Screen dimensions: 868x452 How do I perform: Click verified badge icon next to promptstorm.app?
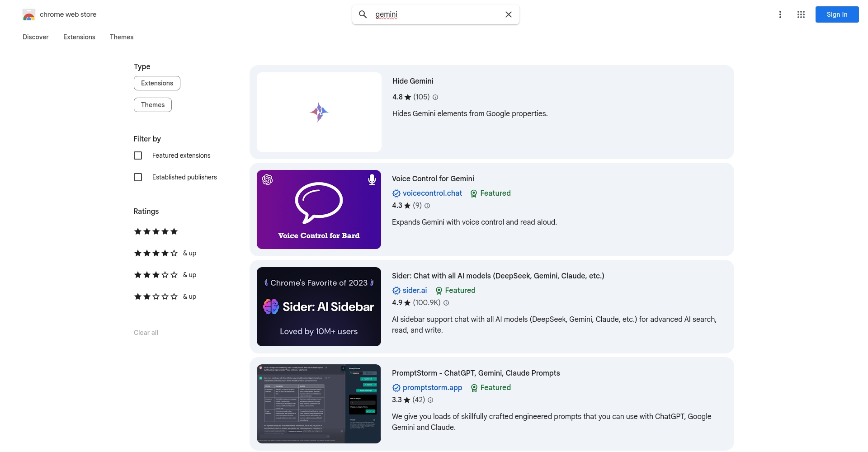coord(396,388)
